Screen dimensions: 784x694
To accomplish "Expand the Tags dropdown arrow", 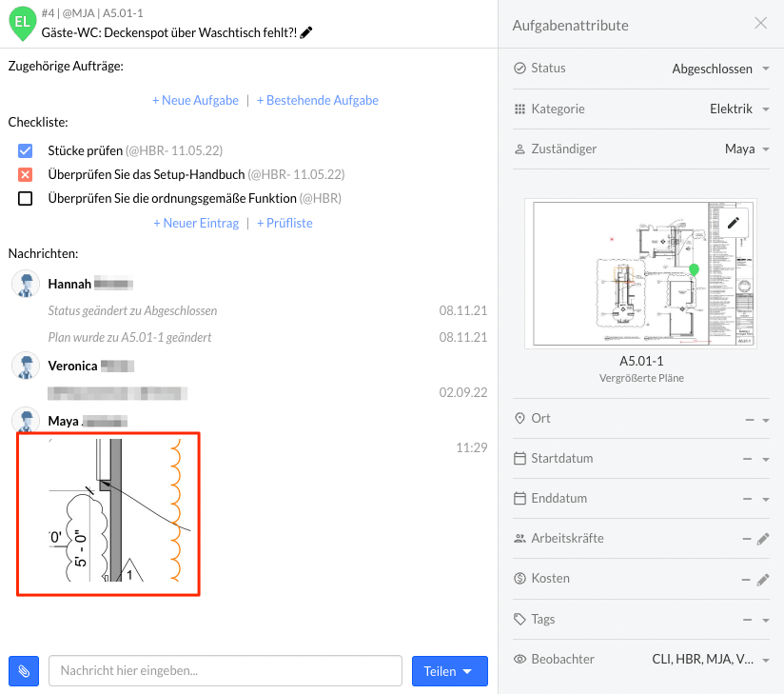I will coord(766,621).
